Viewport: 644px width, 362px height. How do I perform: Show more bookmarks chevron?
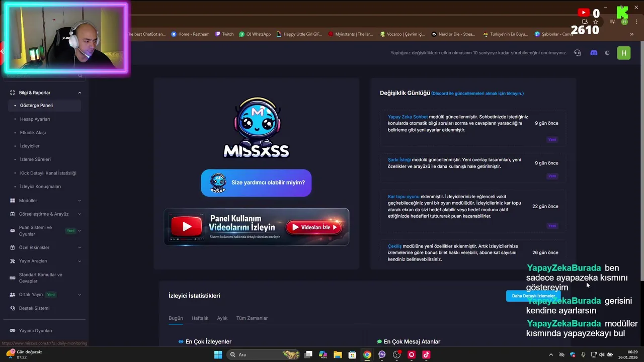click(631, 34)
